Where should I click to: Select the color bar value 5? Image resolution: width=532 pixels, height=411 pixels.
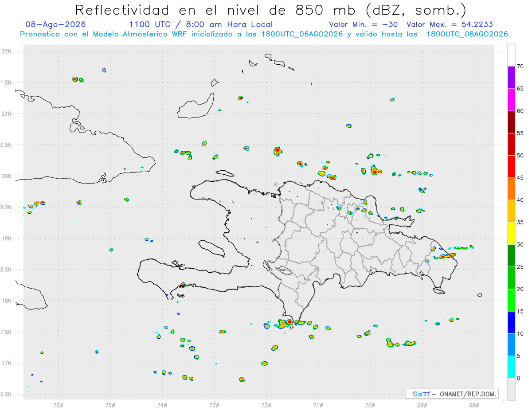tap(519, 356)
